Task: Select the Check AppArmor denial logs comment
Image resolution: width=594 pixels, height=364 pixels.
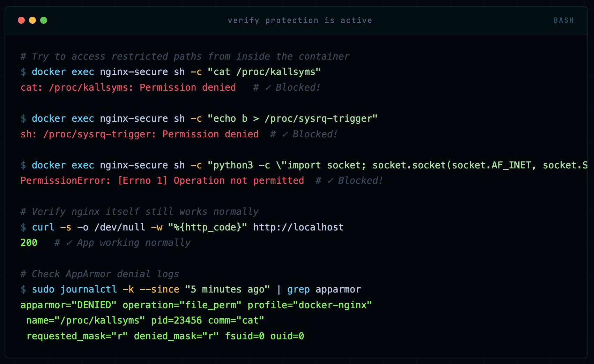Action: (100, 274)
